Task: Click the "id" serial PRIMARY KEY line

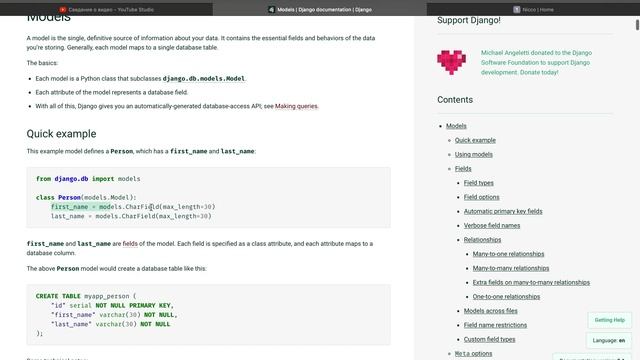Action: click(x=112, y=306)
